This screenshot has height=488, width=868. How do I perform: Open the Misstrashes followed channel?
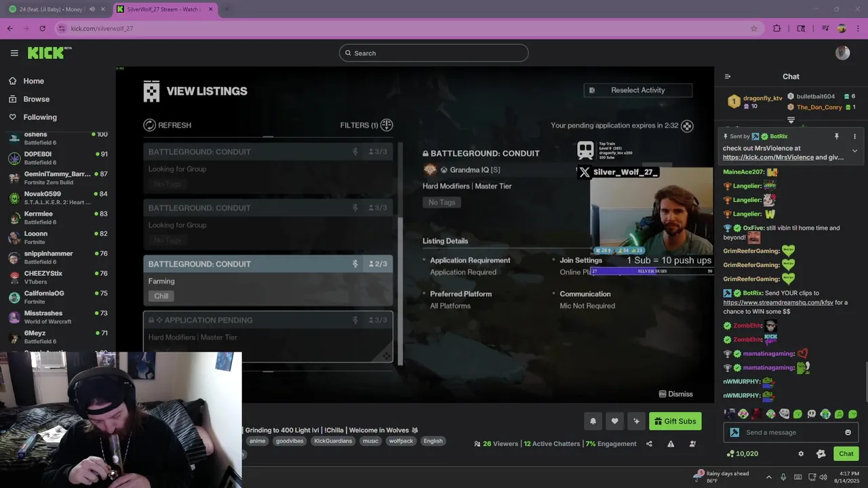pyautogui.click(x=58, y=317)
